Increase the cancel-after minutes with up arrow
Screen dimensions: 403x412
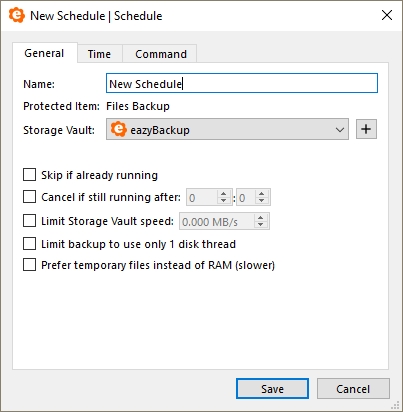tap(262, 194)
